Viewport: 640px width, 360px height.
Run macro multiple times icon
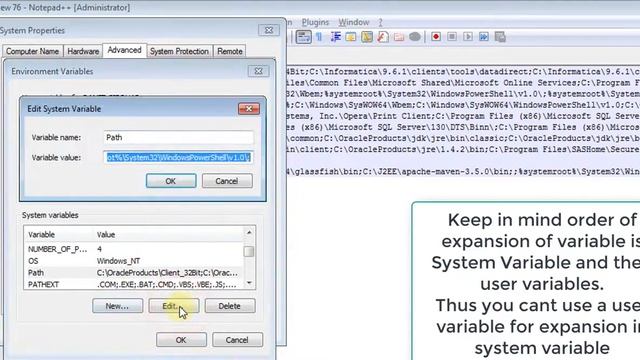coord(484,37)
